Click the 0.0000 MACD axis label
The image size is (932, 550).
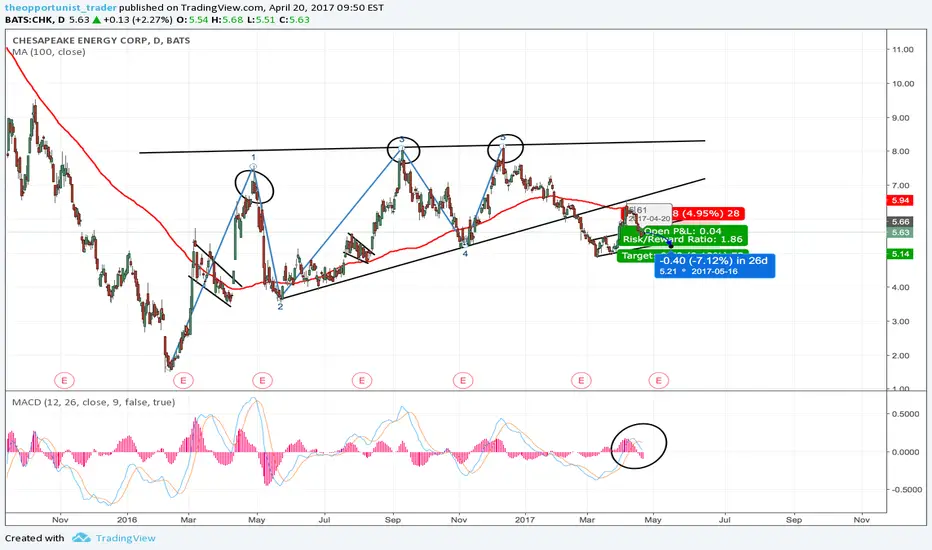906,452
